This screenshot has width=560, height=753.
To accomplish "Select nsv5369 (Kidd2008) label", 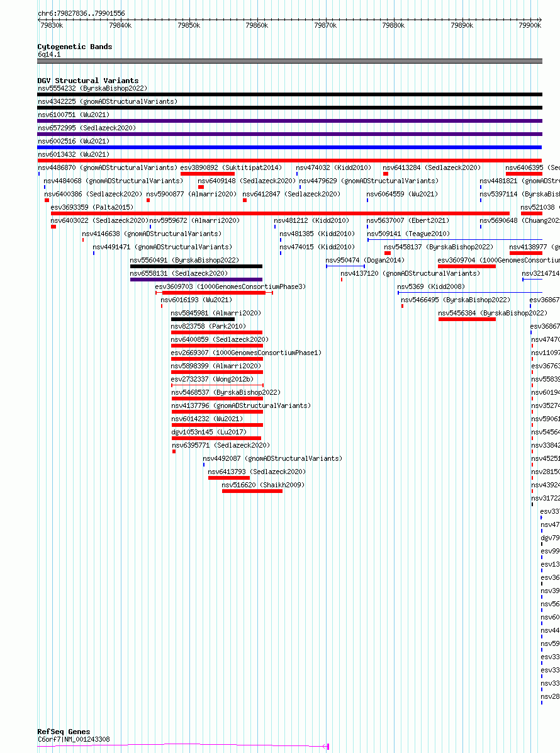I will coord(431,286).
